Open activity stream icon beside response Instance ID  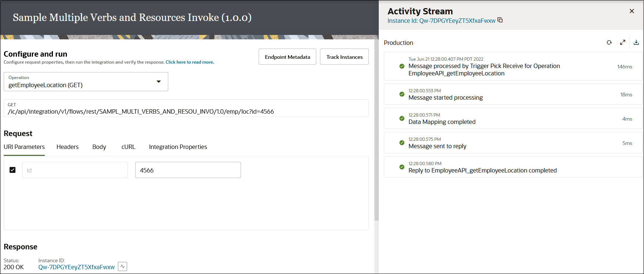click(x=123, y=267)
